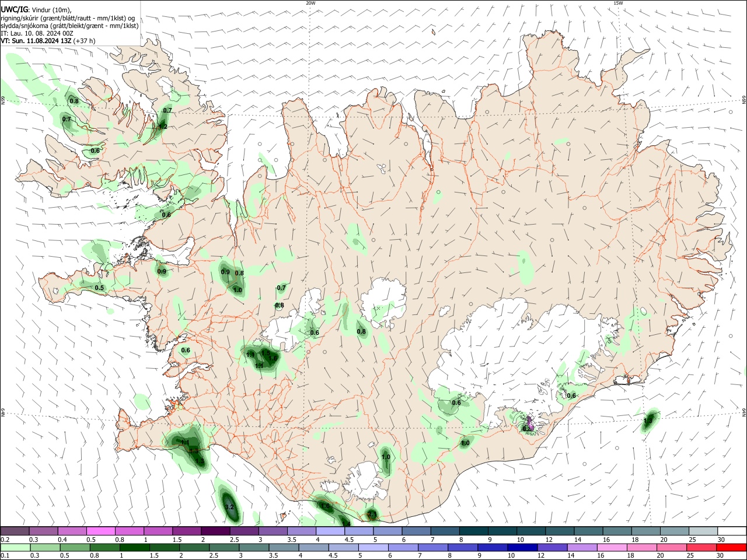Select darkest green swatch between 1 and 1.5, lower legend
This screenshot has width=747, height=560.
point(134,547)
